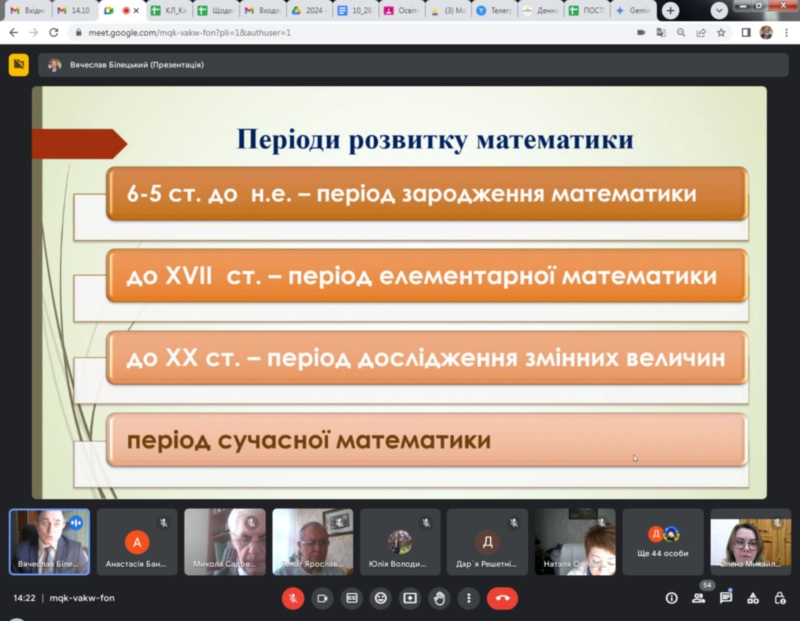Open a new browser tab
Screen dimensions: 800x621
pyautogui.click(x=670, y=10)
